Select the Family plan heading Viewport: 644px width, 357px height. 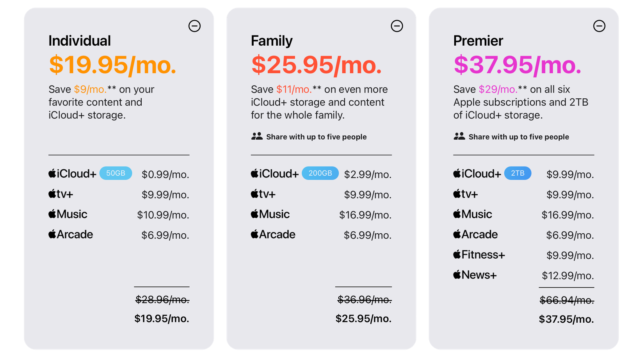(272, 40)
